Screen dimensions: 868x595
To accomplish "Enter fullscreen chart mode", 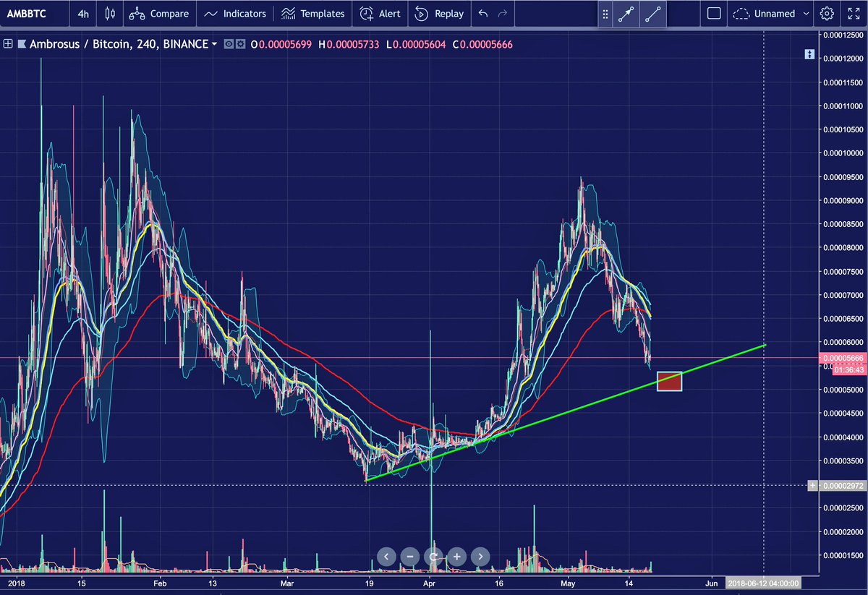I will click(853, 14).
